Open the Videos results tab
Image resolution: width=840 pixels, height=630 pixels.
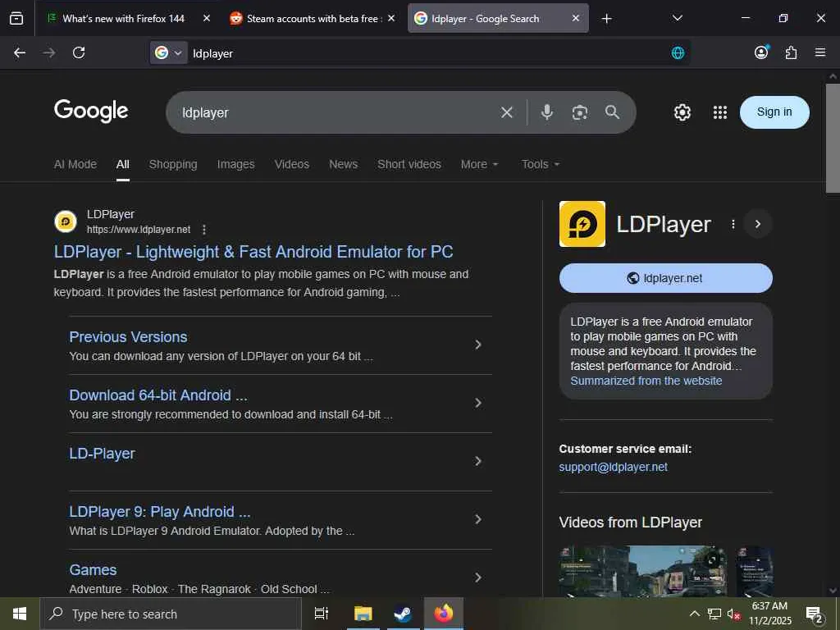tap(292, 164)
